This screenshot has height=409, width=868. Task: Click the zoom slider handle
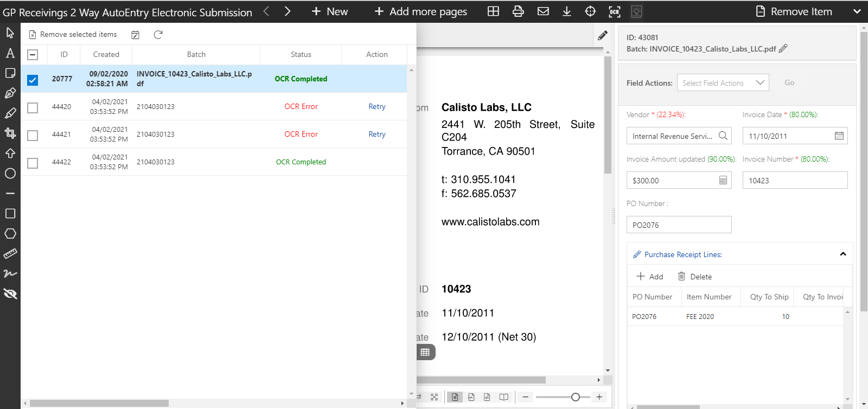tap(576, 397)
